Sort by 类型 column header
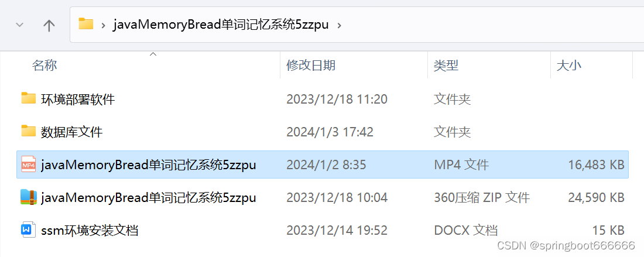The width and height of the screenshot is (644, 257). [446, 66]
